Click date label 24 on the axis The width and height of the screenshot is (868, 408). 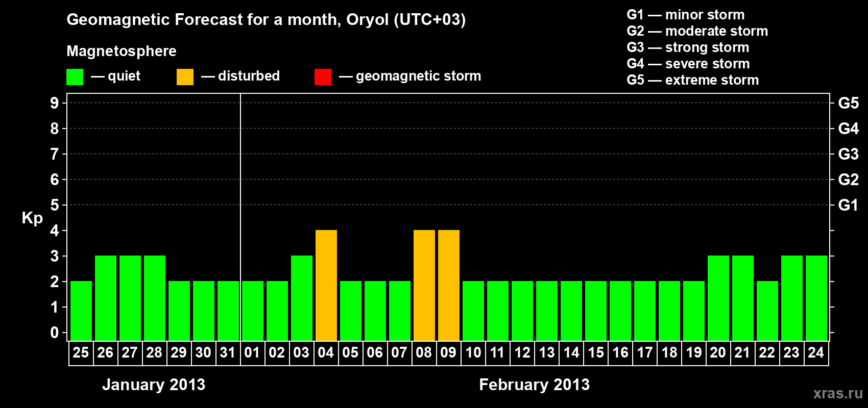[x=816, y=352]
